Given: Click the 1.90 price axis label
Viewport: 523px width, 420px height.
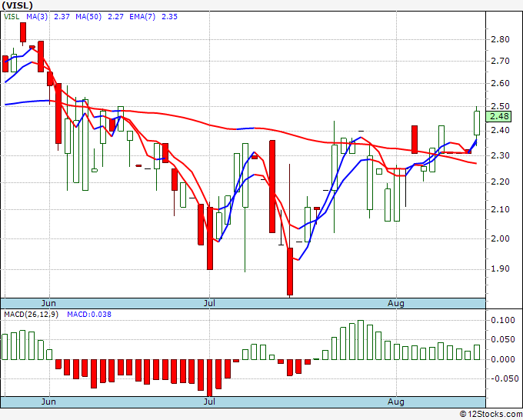Looking at the screenshot, I should tap(501, 269).
